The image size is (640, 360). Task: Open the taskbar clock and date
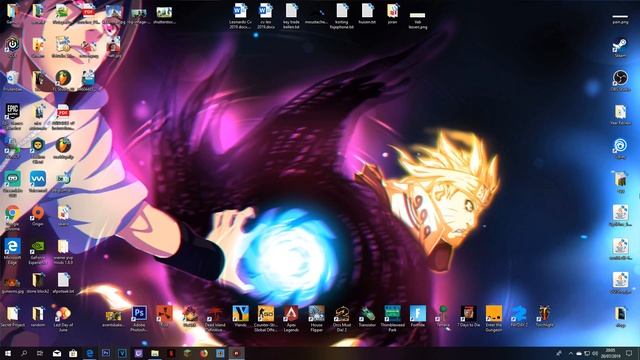tap(611, 353)
